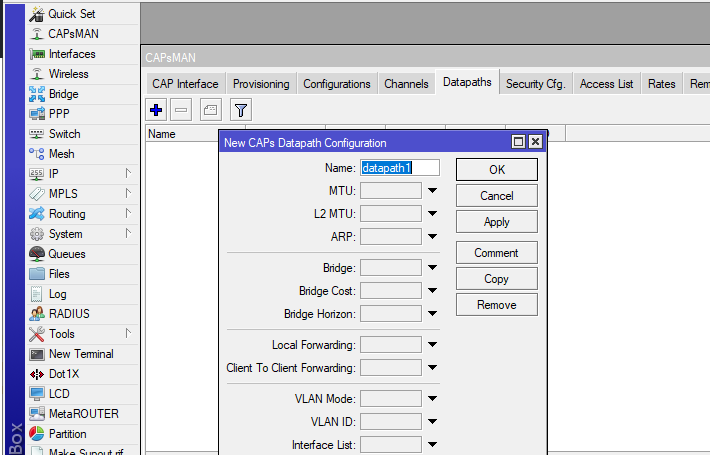The width and height of the screenshot is (710, 455).
Task: Expand the Bridge field dropdown arrow
Action: coord(432,267)
